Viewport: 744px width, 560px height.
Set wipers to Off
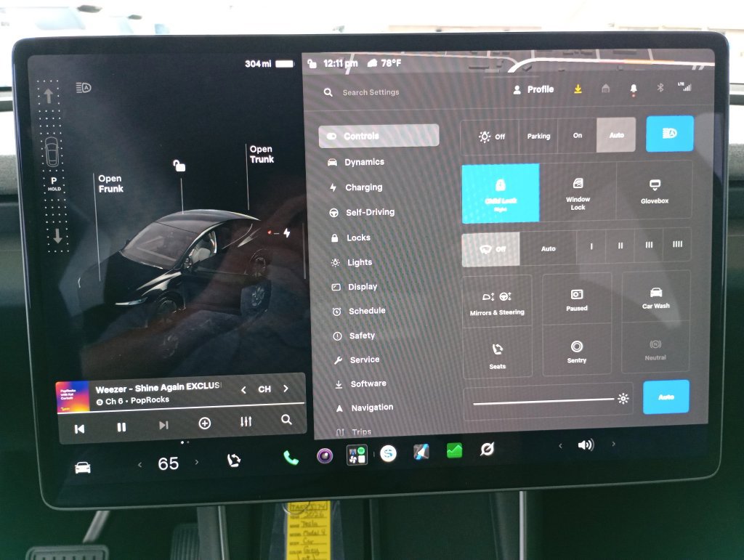[491, 249]
